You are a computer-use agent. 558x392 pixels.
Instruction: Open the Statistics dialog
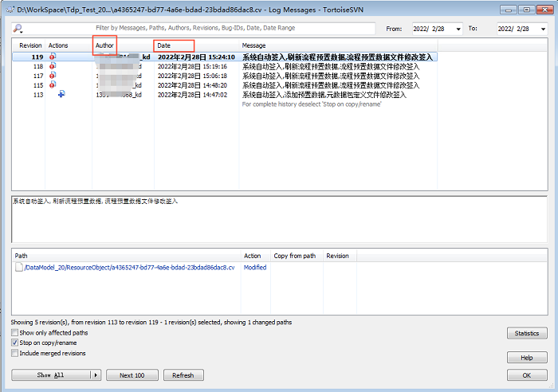[527, 333]
